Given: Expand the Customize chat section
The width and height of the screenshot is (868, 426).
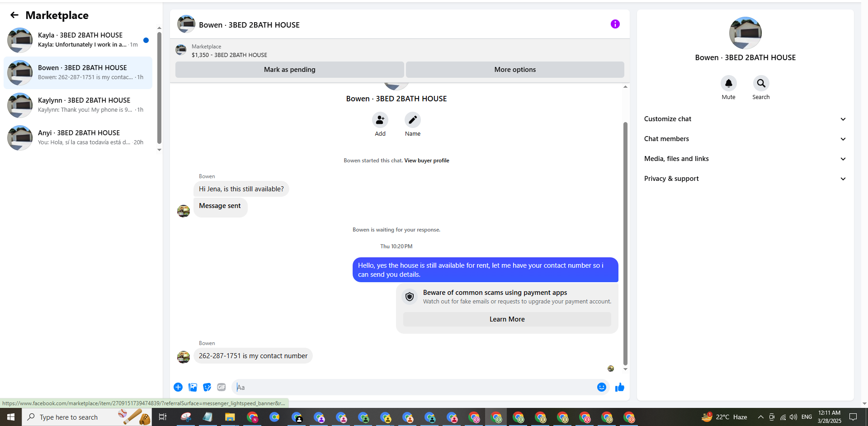Looking at the screenshot, I should click(x=745, y=119).
